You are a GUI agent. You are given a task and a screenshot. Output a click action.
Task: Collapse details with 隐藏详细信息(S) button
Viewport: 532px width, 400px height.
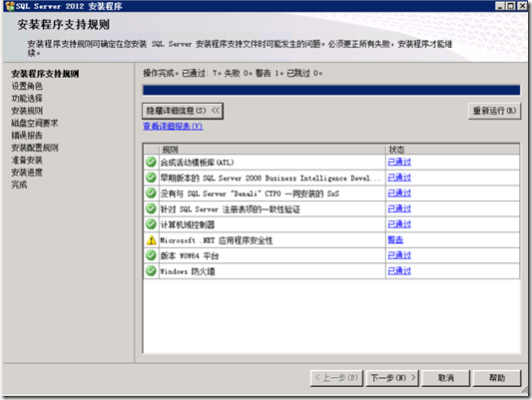[183, 111]
